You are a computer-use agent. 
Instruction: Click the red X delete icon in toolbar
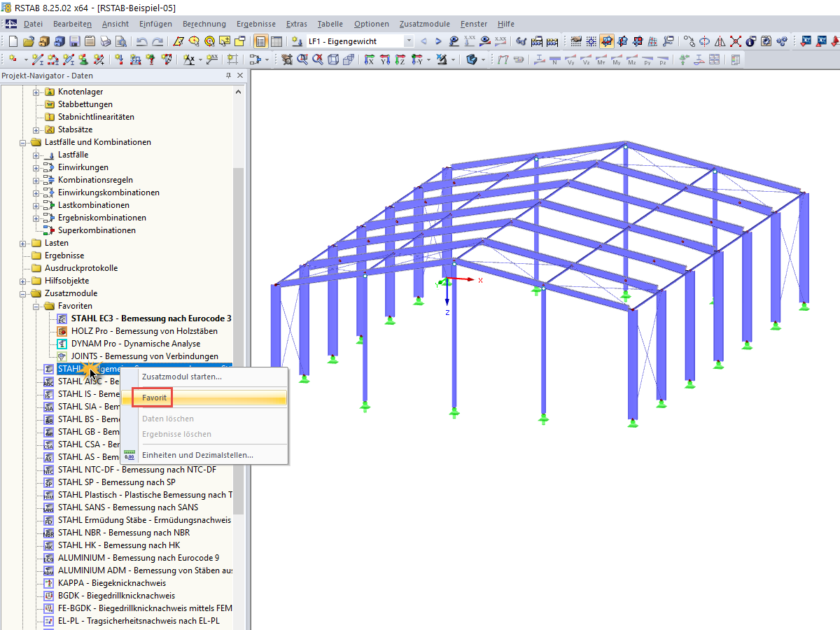[736, 41]
